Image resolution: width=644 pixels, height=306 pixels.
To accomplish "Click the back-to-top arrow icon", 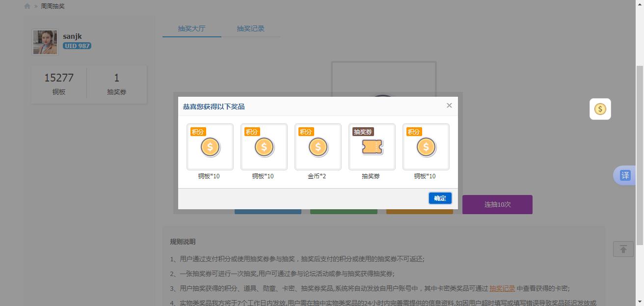I will [623, 249].
